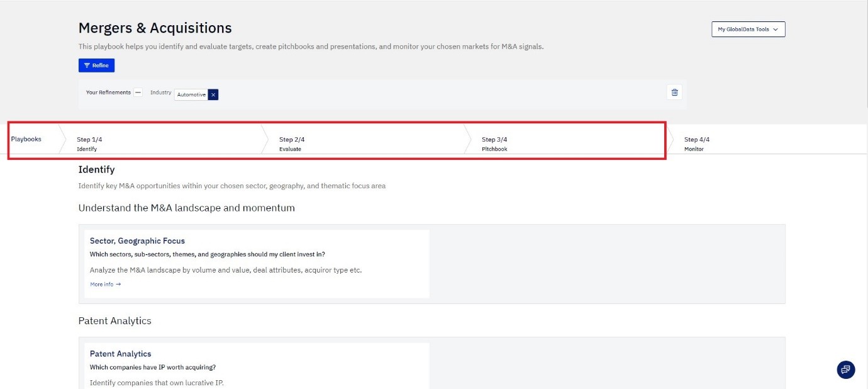868x389 pixels.
Task: Click the Your Refinements label
Action: [108, 93]
